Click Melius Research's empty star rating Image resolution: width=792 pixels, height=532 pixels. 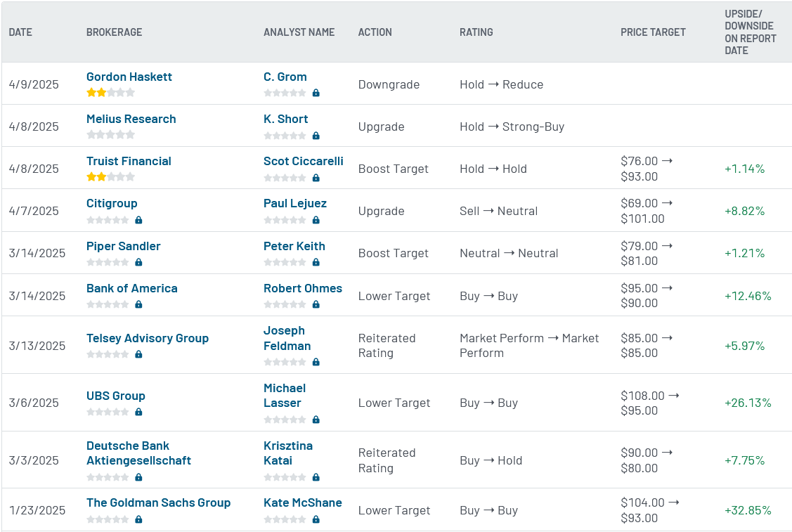pos(110,134)
